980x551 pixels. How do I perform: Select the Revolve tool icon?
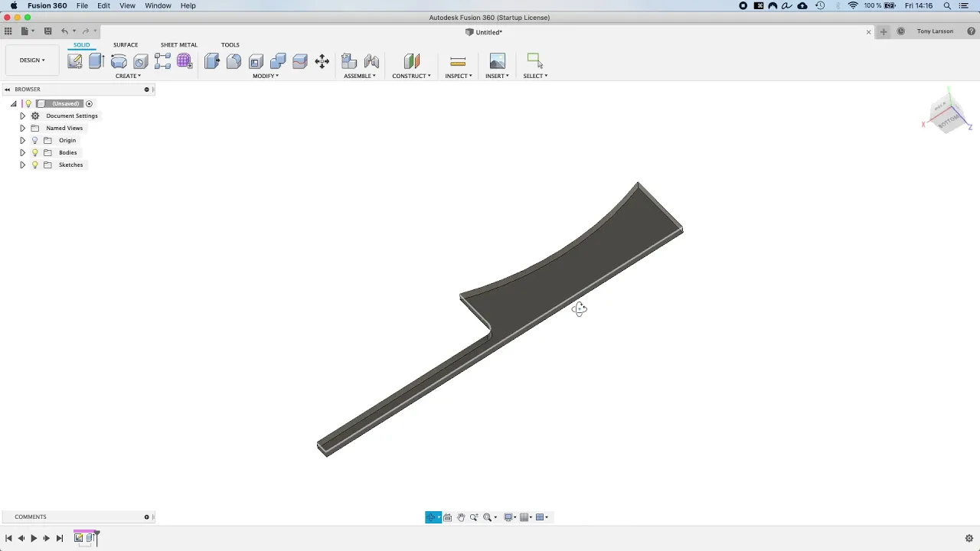coord(119,61)
